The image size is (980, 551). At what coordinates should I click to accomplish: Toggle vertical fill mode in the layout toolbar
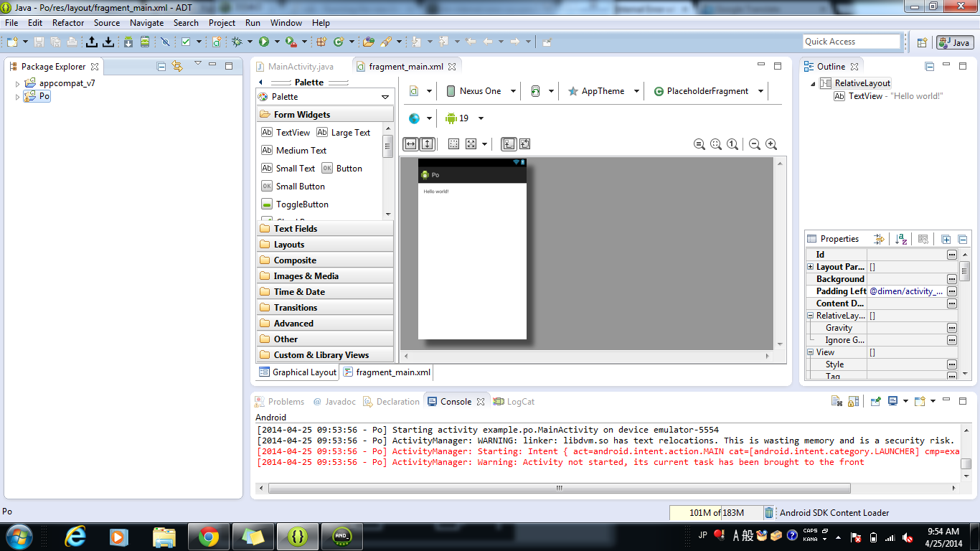428,143
